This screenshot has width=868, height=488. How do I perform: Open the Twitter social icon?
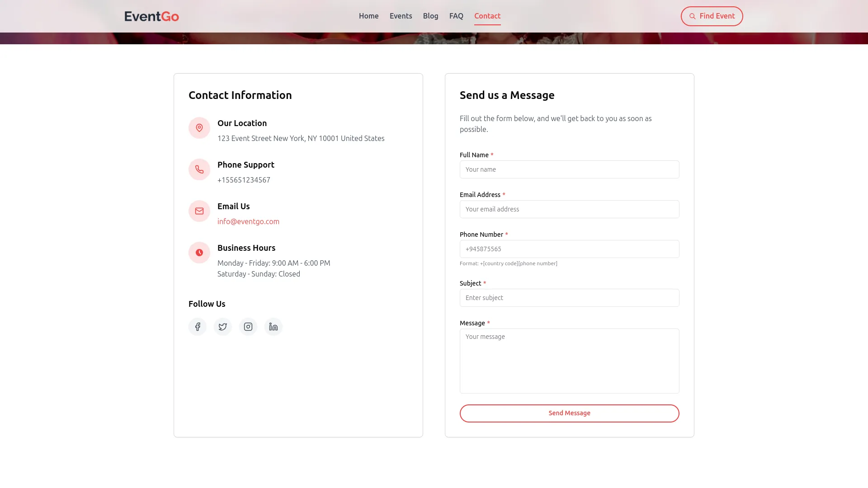tap(223, 327)
